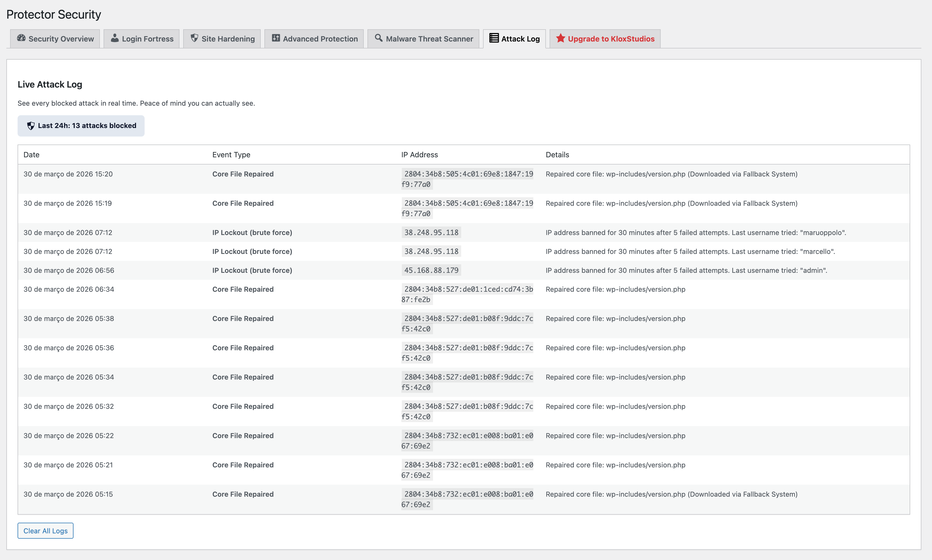Click the Advanced Protection icon
This screenshot has height=560, width=932.
pos(276,38)
